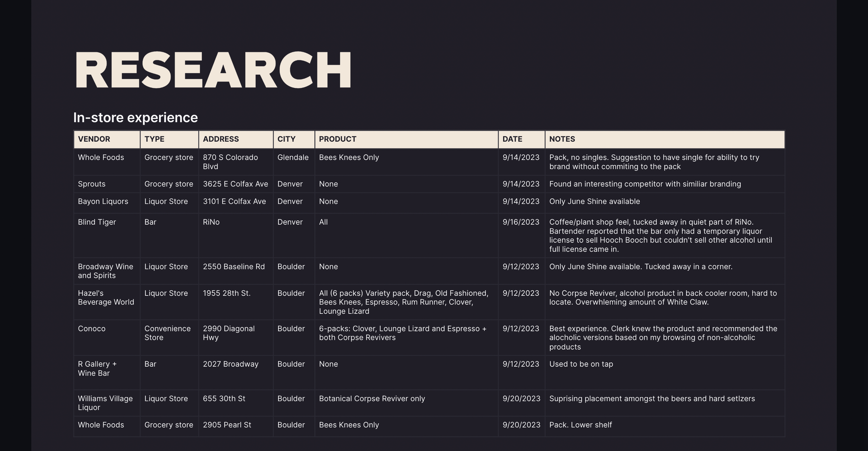The image size is (868, 451).
Task: Click the 9/12/2023 date for Conoco
Action: (x=522, y=337)
